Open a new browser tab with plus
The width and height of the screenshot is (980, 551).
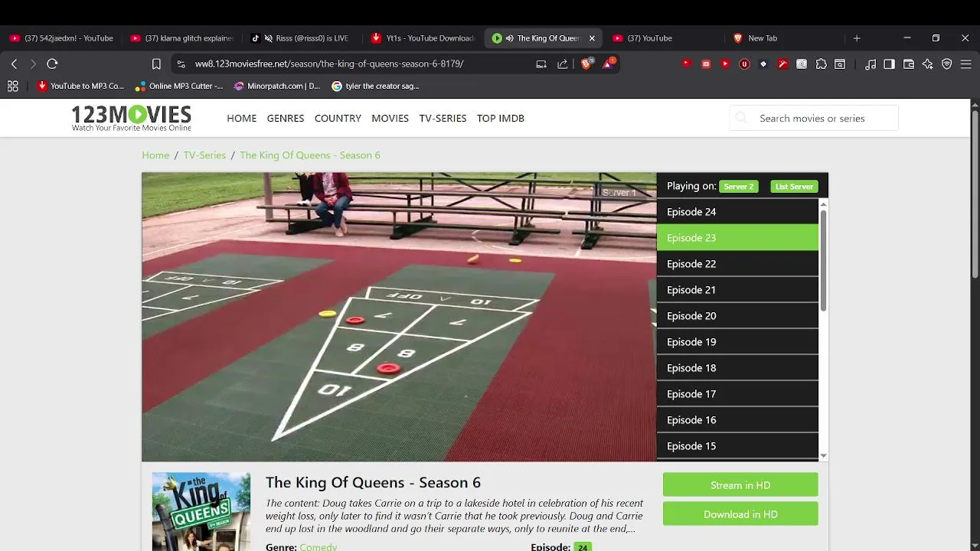pos(857,38)
